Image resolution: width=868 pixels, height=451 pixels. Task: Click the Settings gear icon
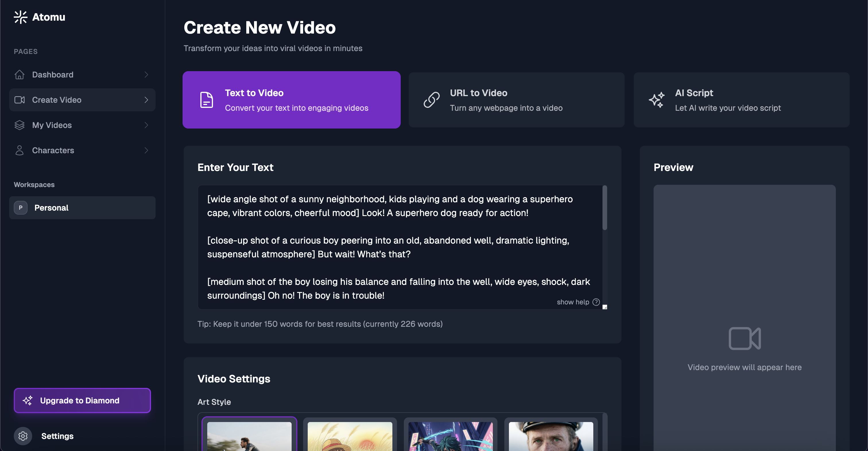pos(23,436)
